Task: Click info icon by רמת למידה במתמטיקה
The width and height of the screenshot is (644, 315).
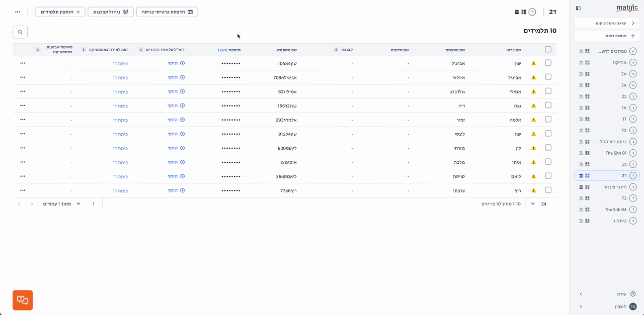Action: [83, 50]
